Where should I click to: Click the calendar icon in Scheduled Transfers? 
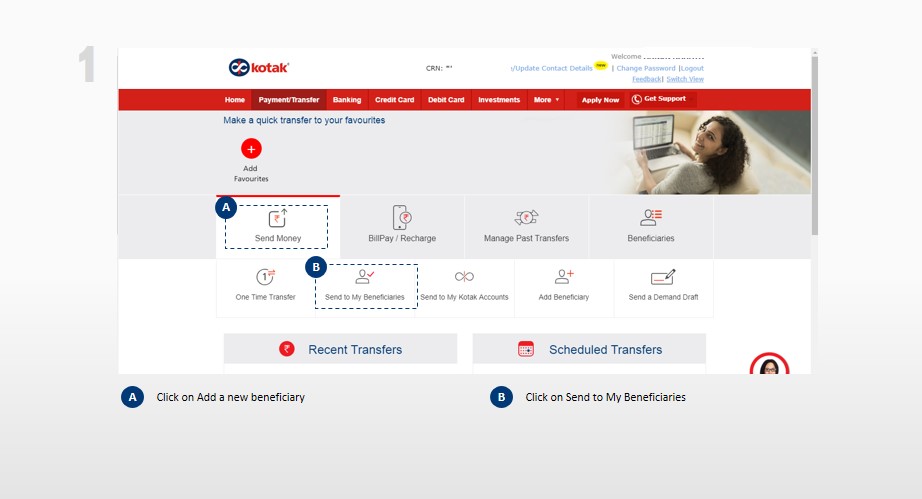click(526, 349)
